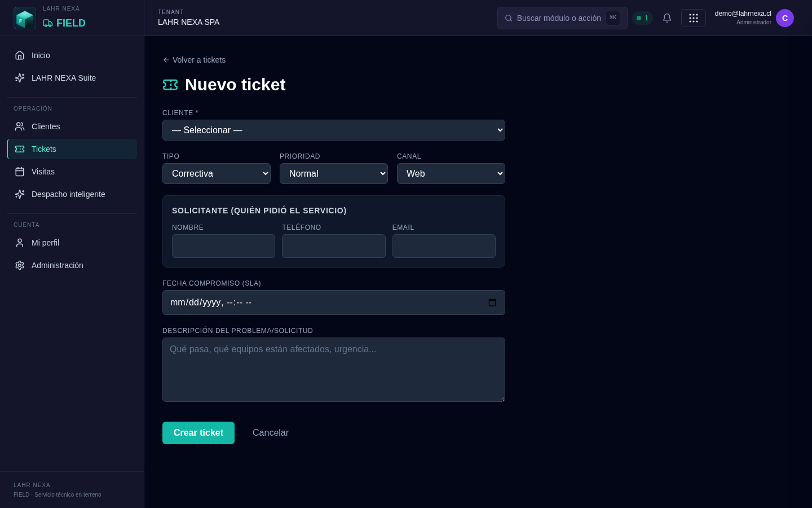Click the purple C user avatar
This screenshot has height=508, width=812.
pos(785,18)
